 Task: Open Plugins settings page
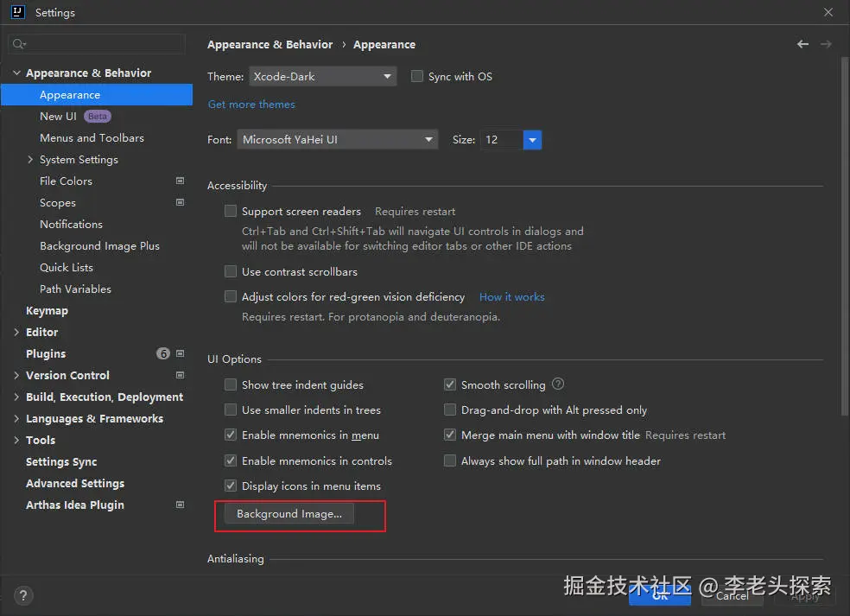coord(46,353)
